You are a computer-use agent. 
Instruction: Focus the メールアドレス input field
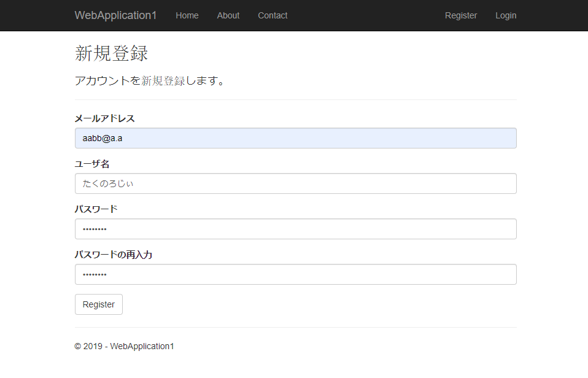tap(295, 137)
